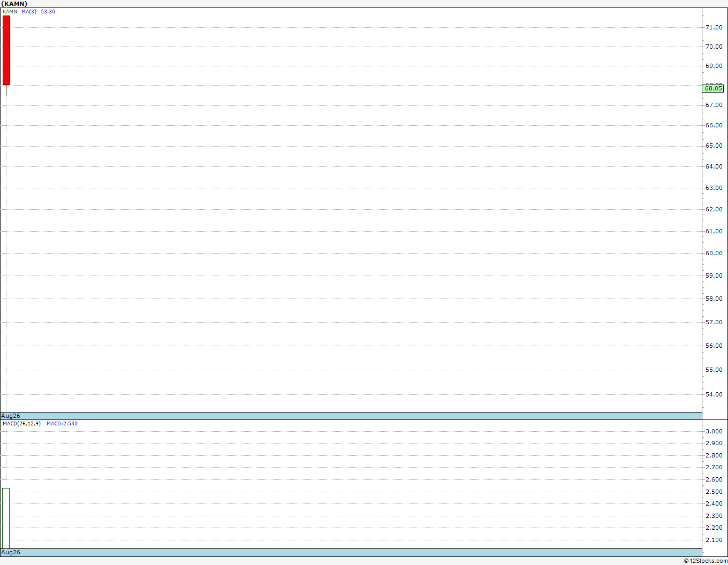Click the candlestick's lower wick
The width and height of the screenshot is (728, 565).
(6, 91)
